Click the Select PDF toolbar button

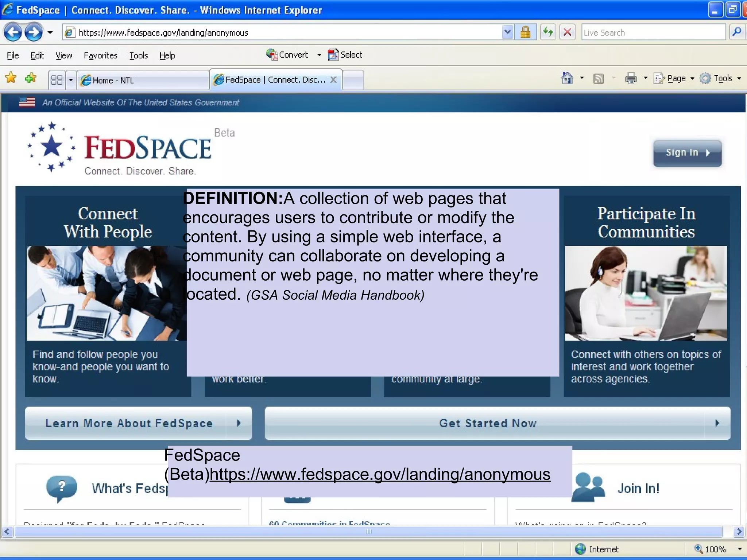tap(345, 55)
